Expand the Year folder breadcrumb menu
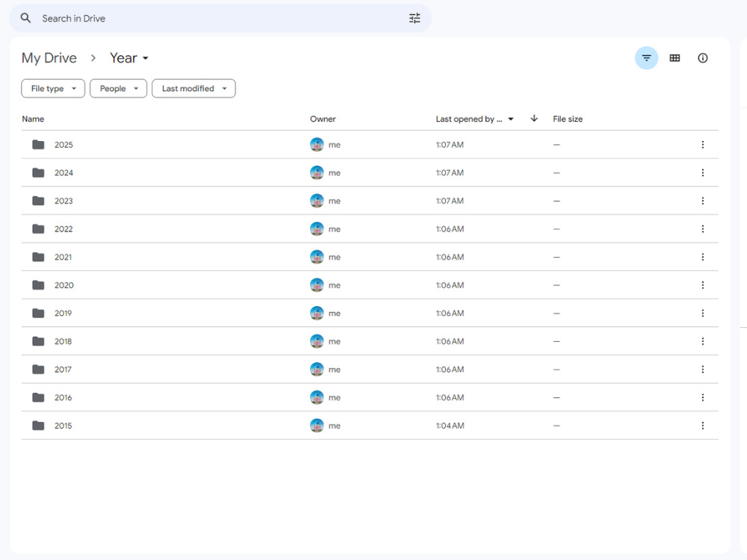The image size is (747, 560). [129, 58]
